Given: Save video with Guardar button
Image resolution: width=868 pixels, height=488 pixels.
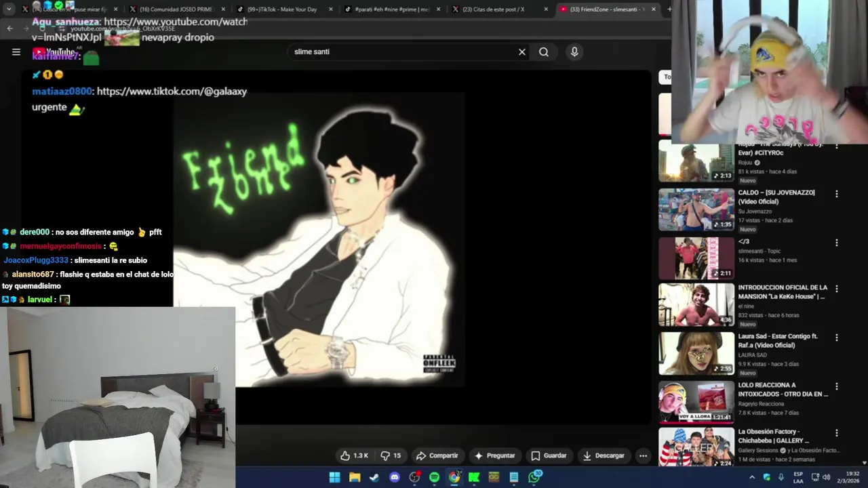Looking at the screenshot, I should [549, 455].
